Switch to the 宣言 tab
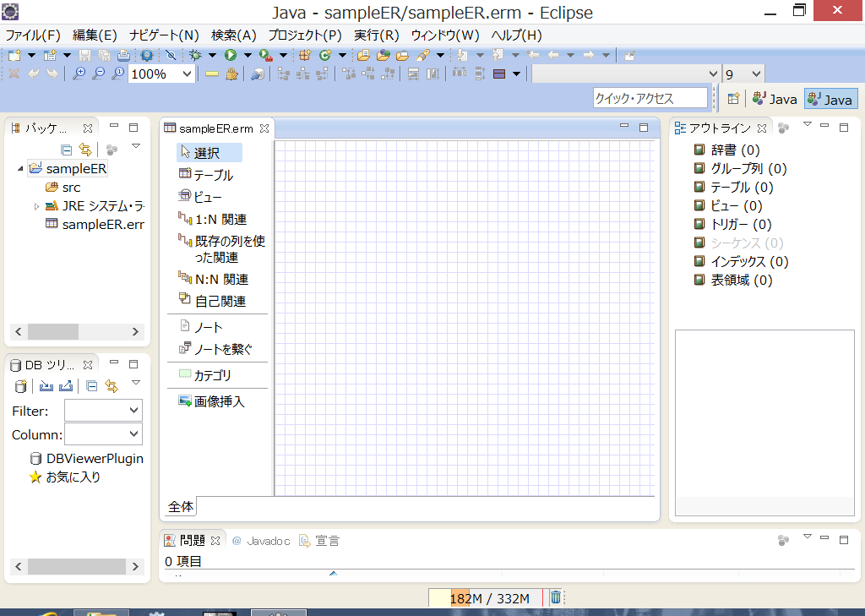The height and width of the screenshot is (616, 865). point(320,541)
